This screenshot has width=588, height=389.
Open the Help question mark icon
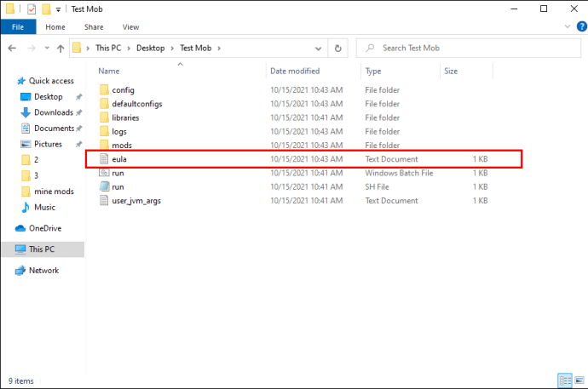[582, 26]
